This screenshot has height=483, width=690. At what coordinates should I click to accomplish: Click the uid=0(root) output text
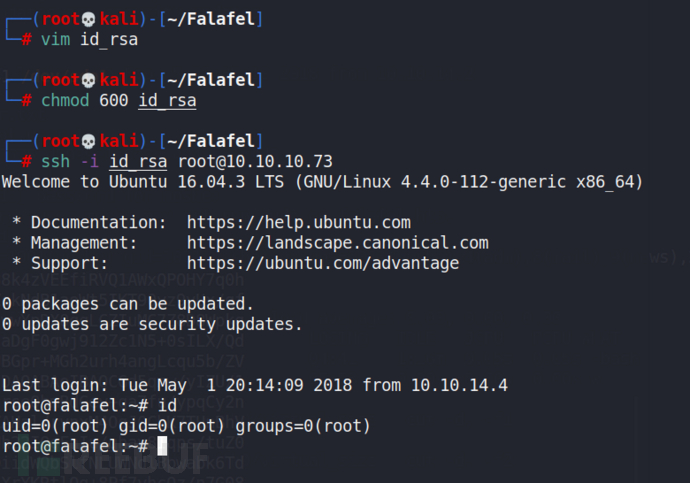55,426
